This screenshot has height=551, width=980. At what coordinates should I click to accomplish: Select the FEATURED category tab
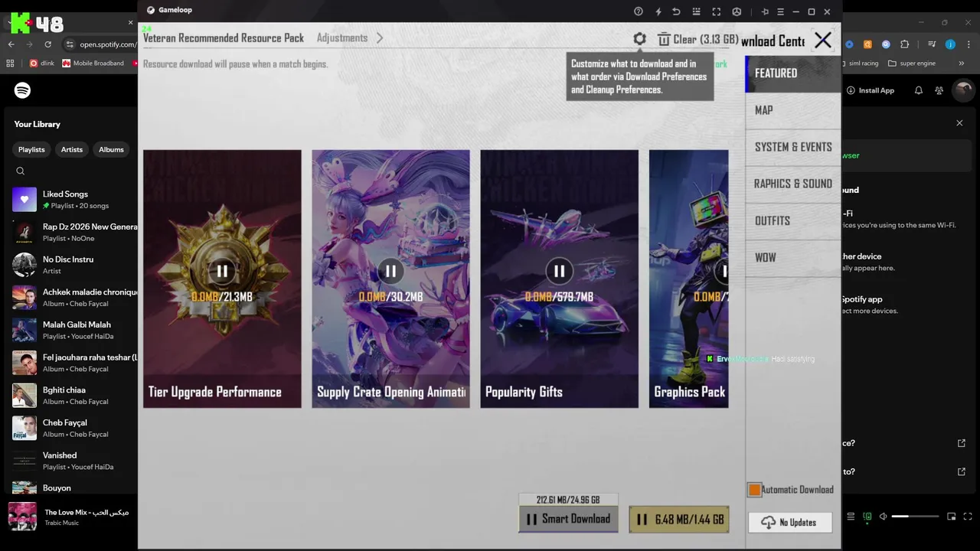792,73
